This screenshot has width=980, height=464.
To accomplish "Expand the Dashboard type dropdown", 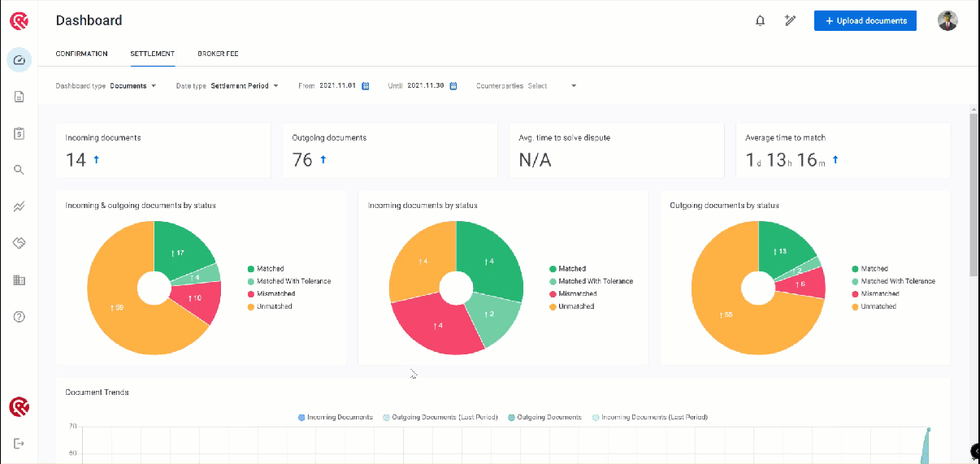I will coord(133,86).
